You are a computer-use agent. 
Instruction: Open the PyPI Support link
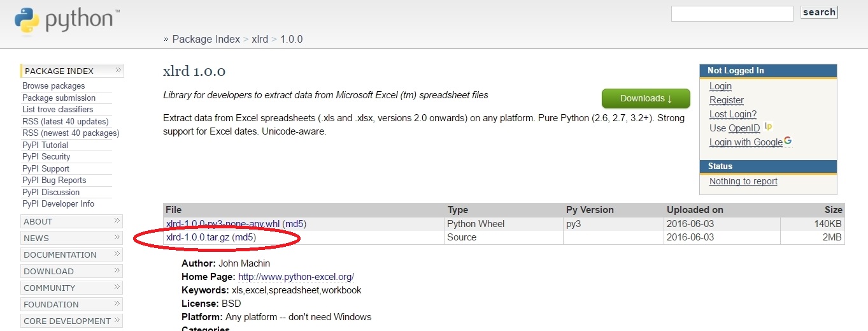tap(46, 168)
